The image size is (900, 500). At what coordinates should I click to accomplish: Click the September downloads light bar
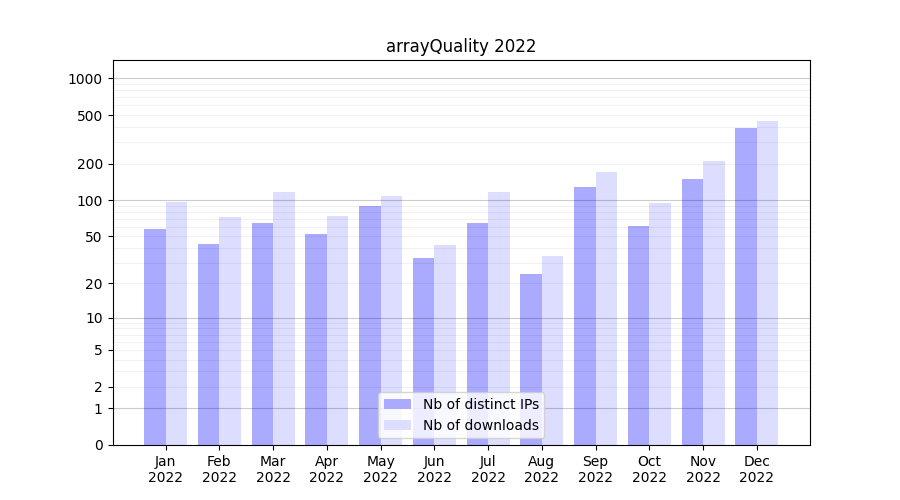(x=606, y=308)
